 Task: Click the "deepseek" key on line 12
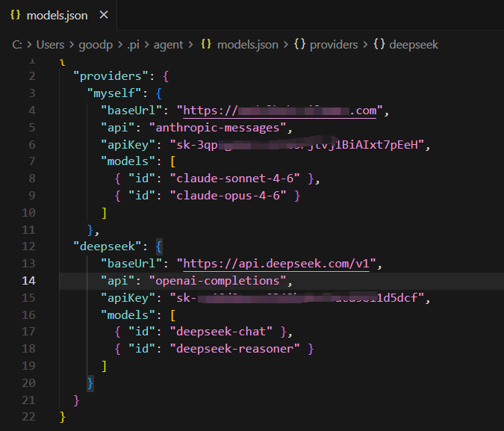point(107,246)
